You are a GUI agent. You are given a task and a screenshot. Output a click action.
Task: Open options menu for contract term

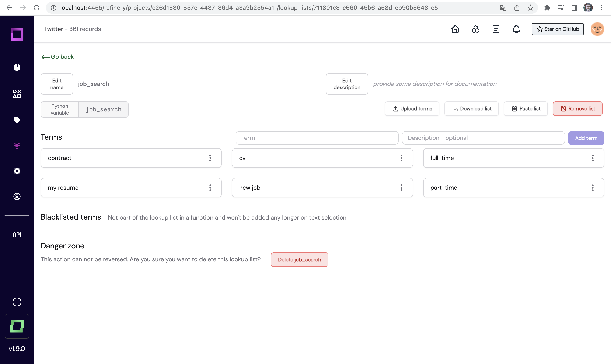(x=210, y=158)
